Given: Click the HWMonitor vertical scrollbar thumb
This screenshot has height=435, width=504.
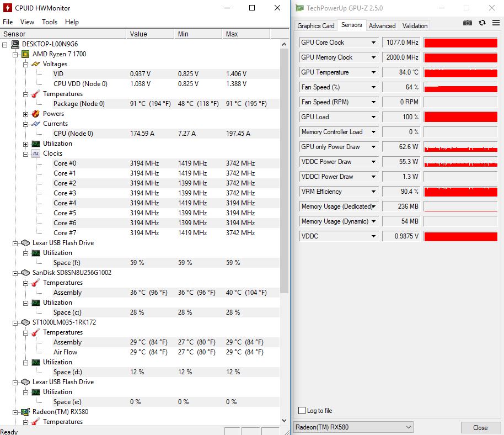Looking at the screenshot, I should pyautogui.click(x=284, y=171).
